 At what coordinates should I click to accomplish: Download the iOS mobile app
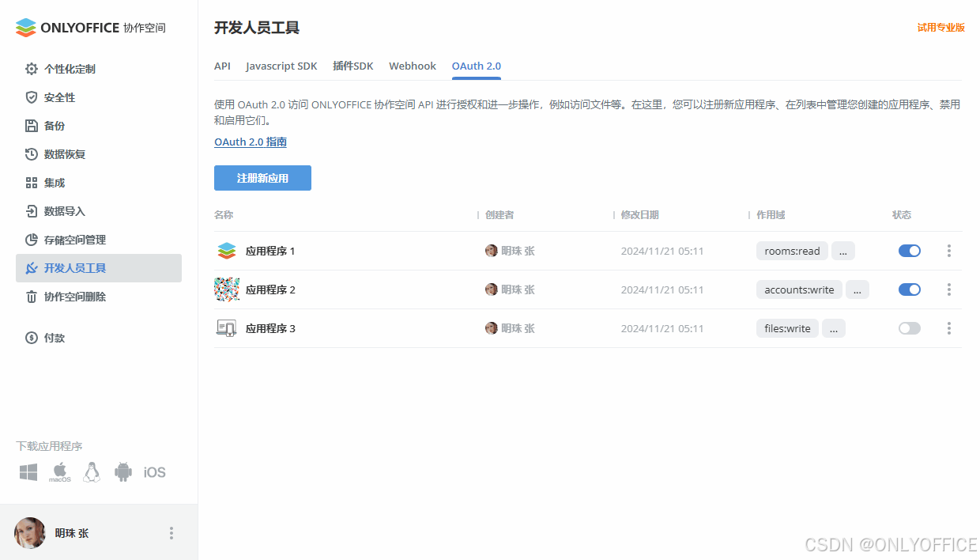click(x=155, y=472)
